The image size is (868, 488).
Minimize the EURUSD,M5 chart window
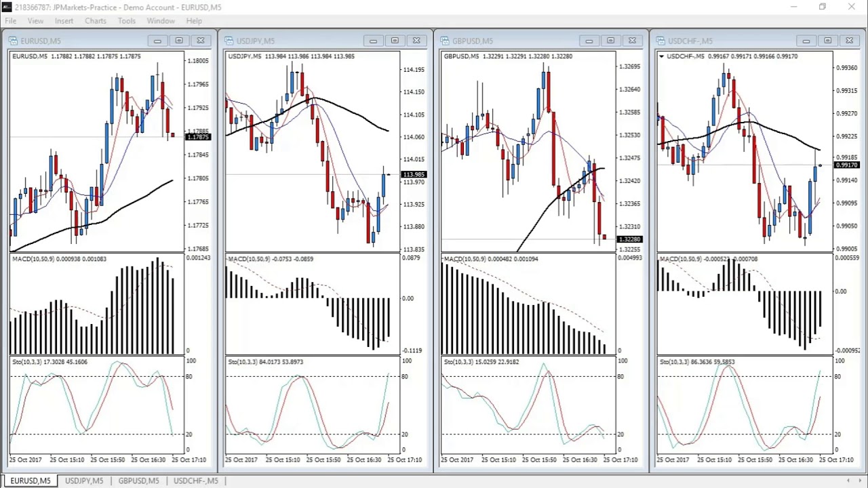pos(157,41)
